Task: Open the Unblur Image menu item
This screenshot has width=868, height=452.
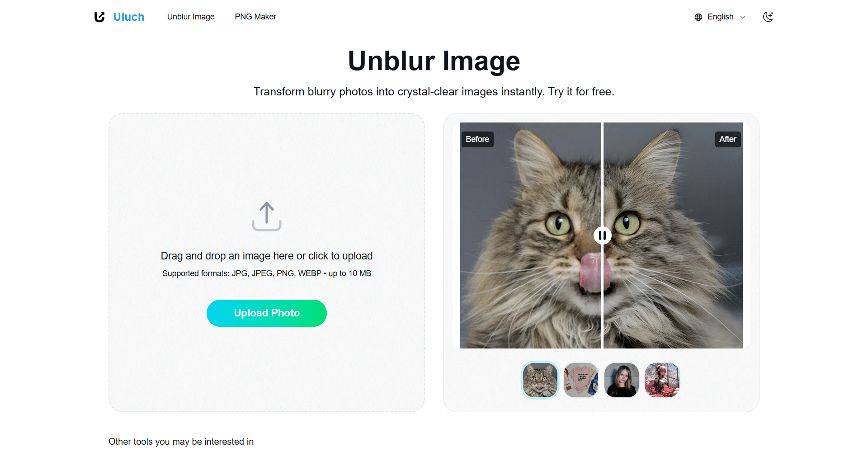Action: [191, 17]
